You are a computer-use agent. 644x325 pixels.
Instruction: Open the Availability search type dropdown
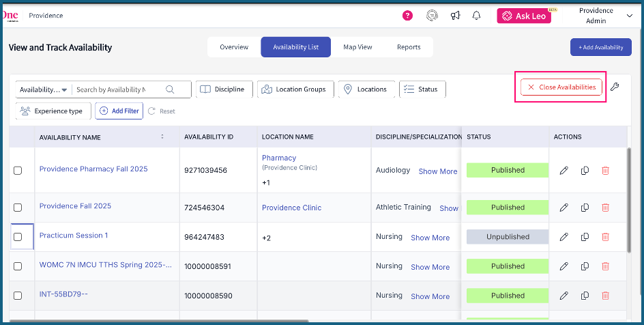[44, 89]
